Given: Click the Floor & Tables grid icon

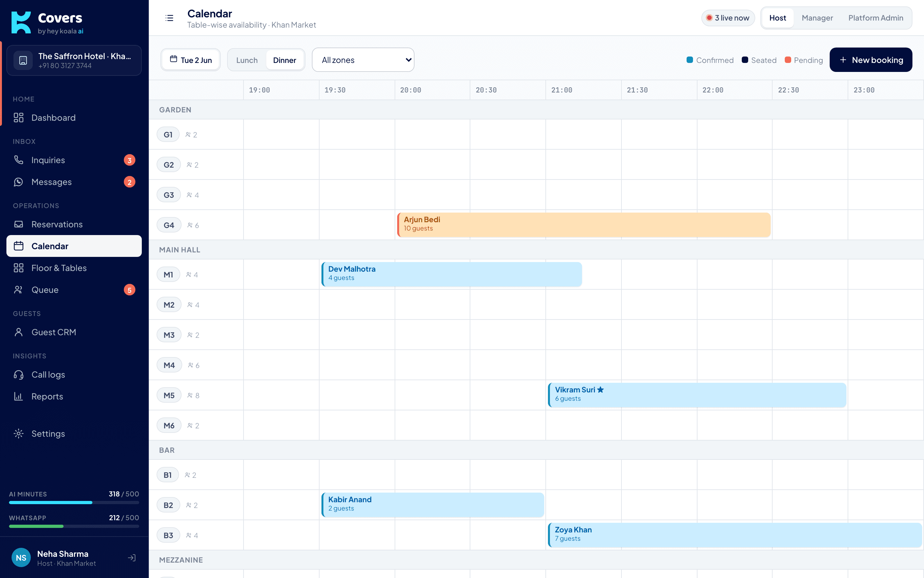Looking at the screenshot, I should tap(18, 268).
